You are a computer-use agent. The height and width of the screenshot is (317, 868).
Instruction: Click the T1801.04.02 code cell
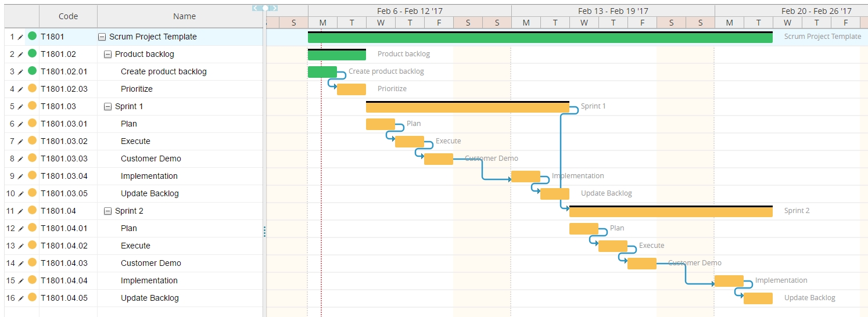(x=64, y=246)
